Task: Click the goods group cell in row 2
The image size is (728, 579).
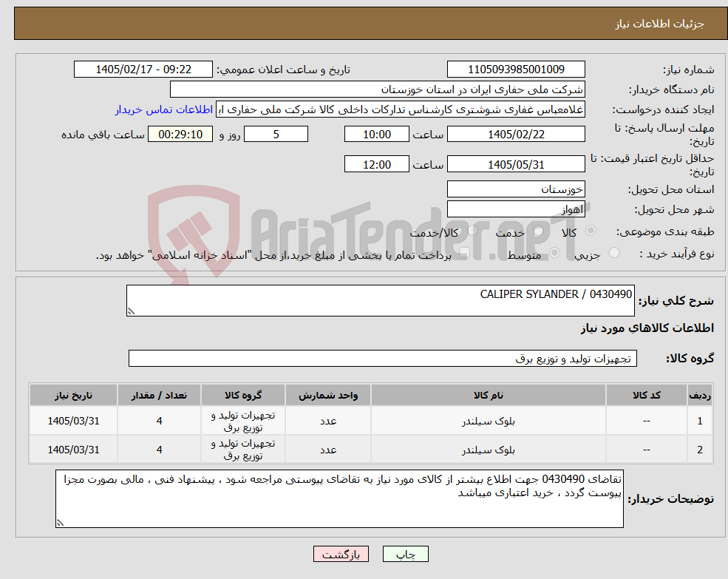Action: click(x=243, y=450)
